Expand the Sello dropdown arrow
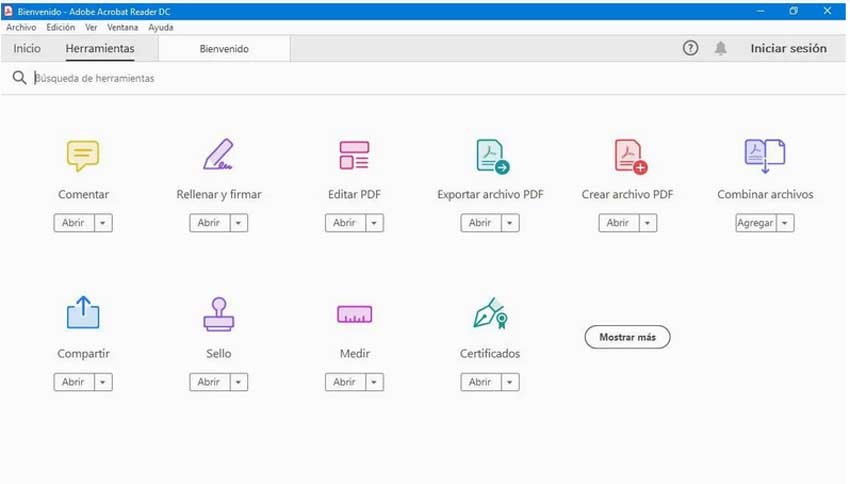Viewport: 850px width, 484px height. tap(239, 382)
